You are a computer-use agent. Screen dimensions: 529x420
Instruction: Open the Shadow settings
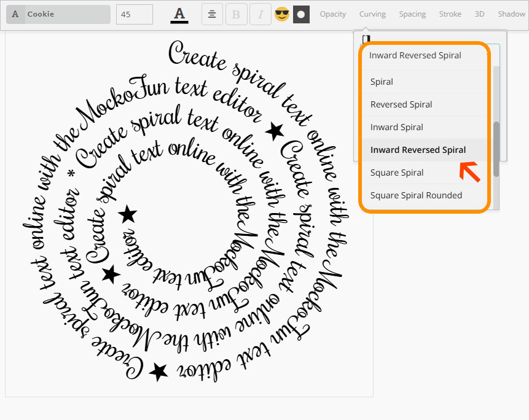tap(511, 14)
